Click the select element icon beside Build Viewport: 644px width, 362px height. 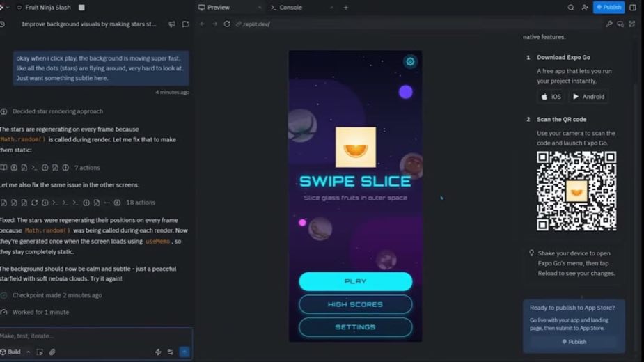tap(40, 352)
